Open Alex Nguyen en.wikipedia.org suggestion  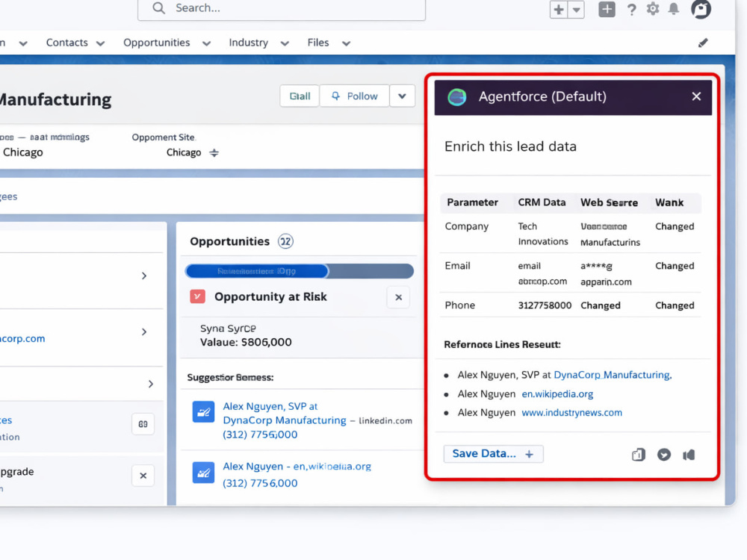point(297,467)
